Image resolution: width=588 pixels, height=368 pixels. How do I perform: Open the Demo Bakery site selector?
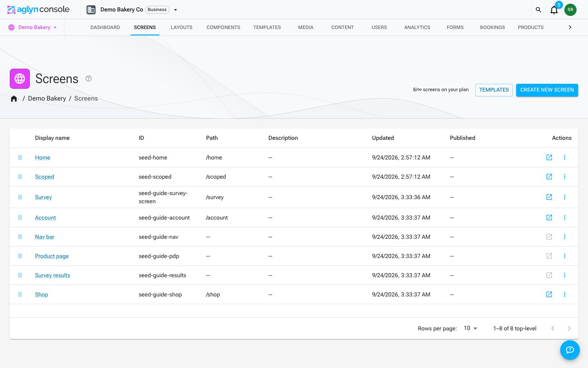click(33, 27)
